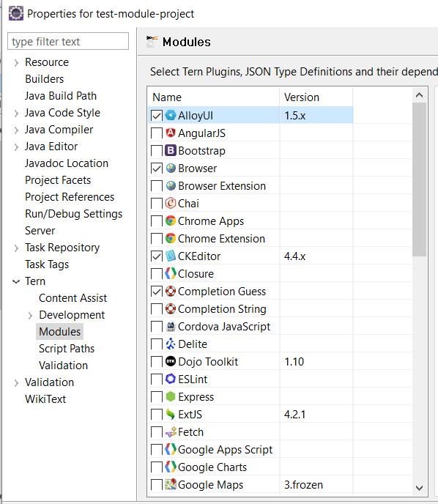The height and width of the screenshot is (504, 438).
Task: Select Project Facets in the tree
Action: click(x=58, y=180)
